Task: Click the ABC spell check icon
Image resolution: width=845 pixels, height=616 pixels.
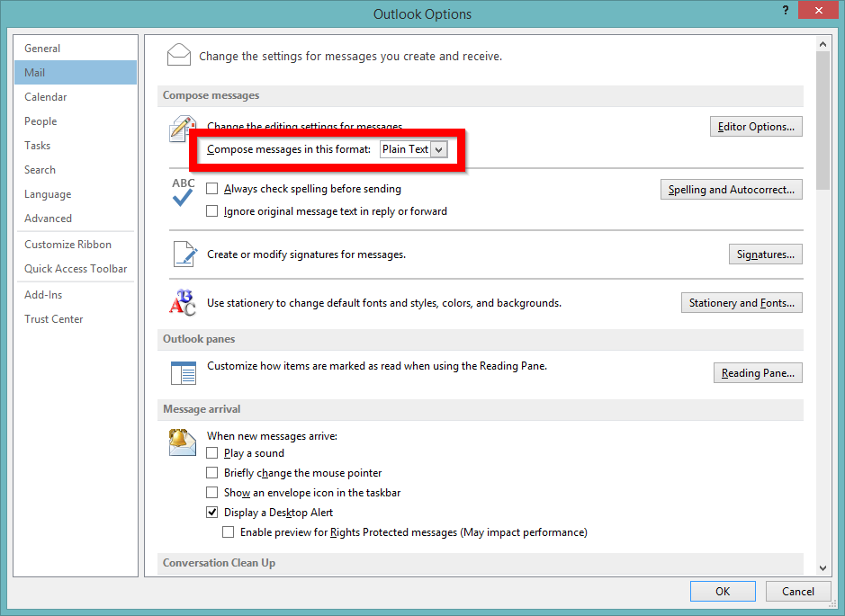Action: [184, 192]
